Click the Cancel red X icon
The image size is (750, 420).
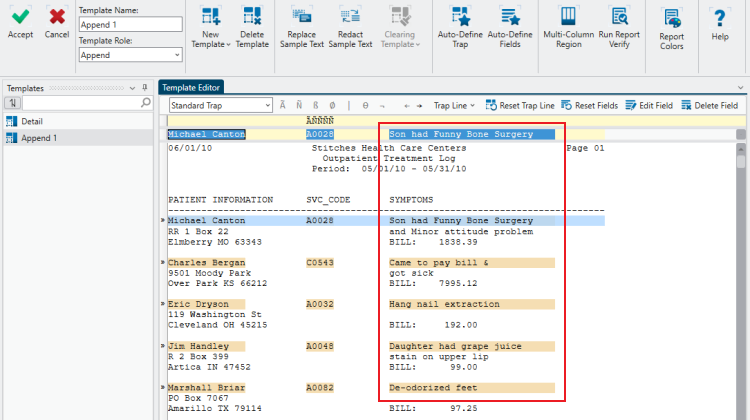57,17
